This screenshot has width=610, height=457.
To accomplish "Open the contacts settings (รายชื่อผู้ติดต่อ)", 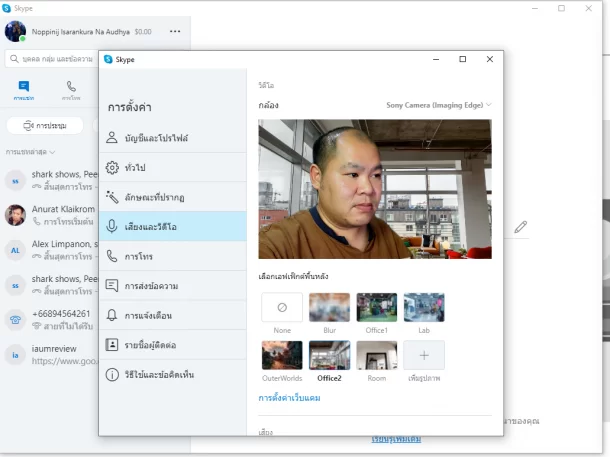I will (x=173, y=345).
